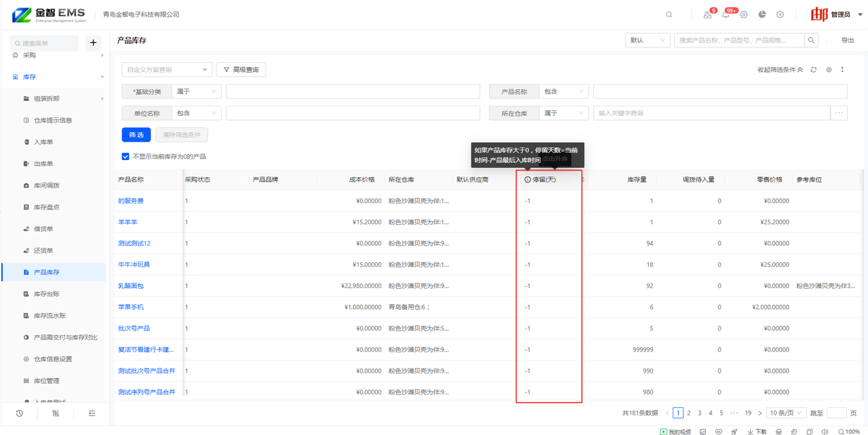Viewport: 868px width, 435px height.
Task: Open the 包含 operator dropdown for 产品名称
Action: (564, 91)
